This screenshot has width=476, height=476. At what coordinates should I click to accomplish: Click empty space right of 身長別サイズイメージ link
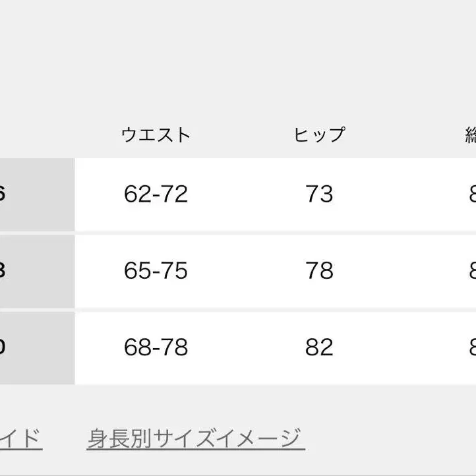pos(389,438)
